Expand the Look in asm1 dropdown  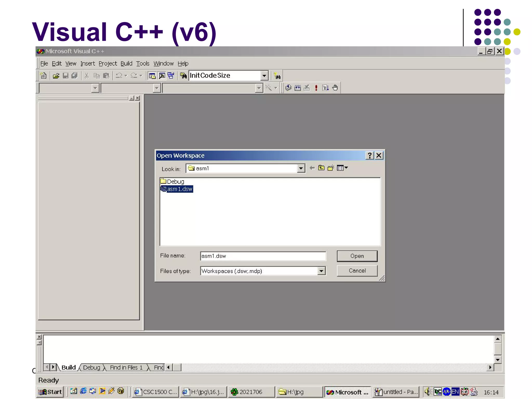pos(301,168)
